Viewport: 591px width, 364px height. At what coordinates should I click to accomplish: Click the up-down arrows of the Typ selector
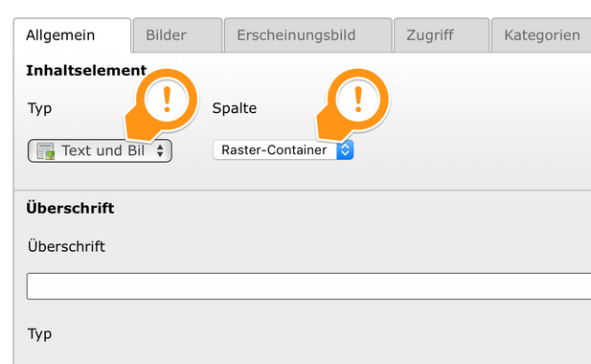click(160, 150)
